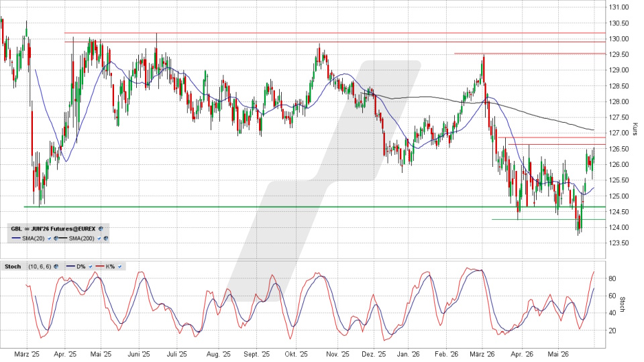Click the 124.50 price axis label
The image size is (644, 362).
(619, 212)
